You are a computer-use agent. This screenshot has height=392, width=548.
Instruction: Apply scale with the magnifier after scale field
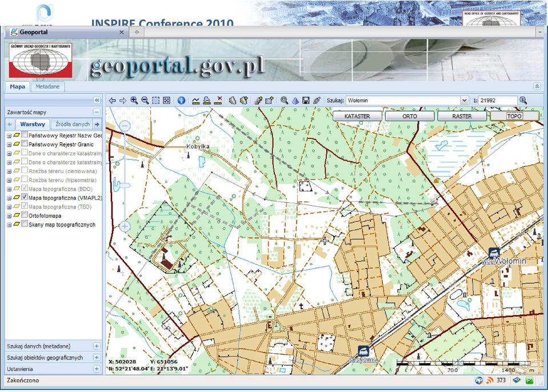pos(523,100)
